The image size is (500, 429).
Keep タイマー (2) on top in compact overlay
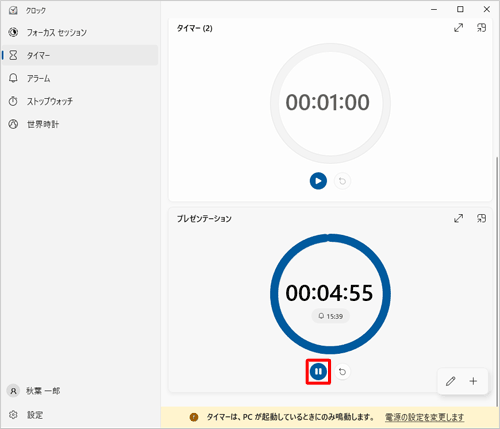tap(481, 28)
